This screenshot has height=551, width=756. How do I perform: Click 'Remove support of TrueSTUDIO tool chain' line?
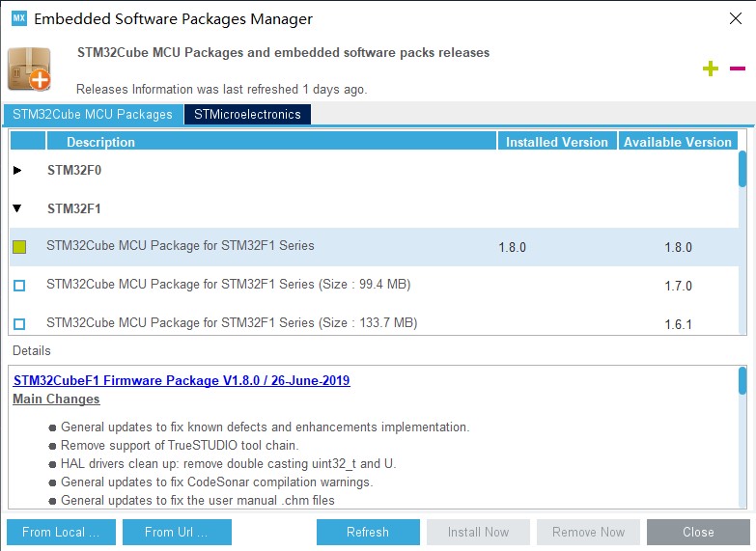(180, 445)
